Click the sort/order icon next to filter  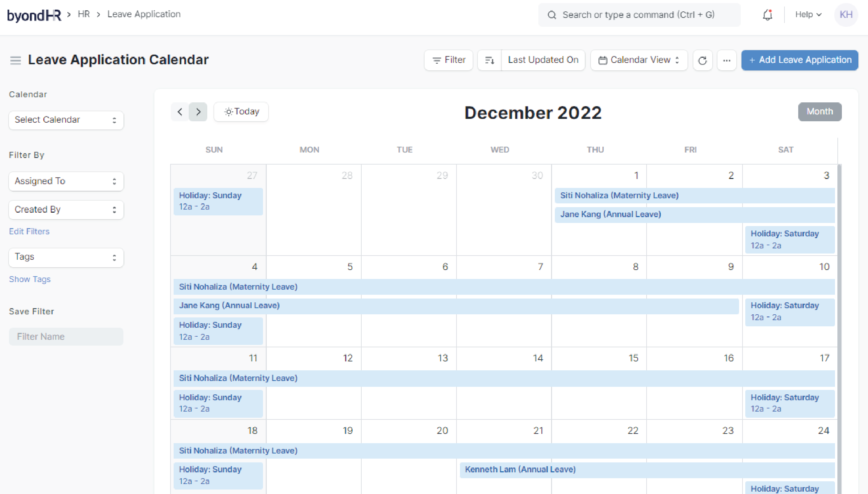point(489,59)
